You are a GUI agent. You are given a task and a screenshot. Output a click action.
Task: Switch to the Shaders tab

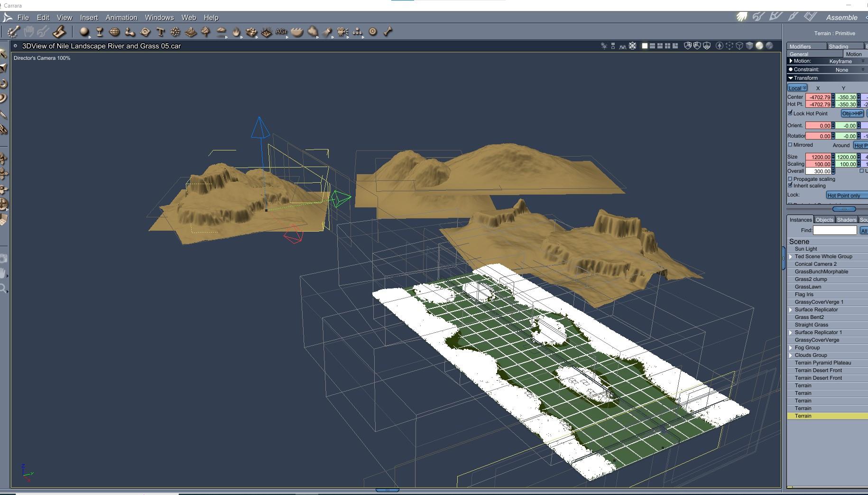coord(847,220)
